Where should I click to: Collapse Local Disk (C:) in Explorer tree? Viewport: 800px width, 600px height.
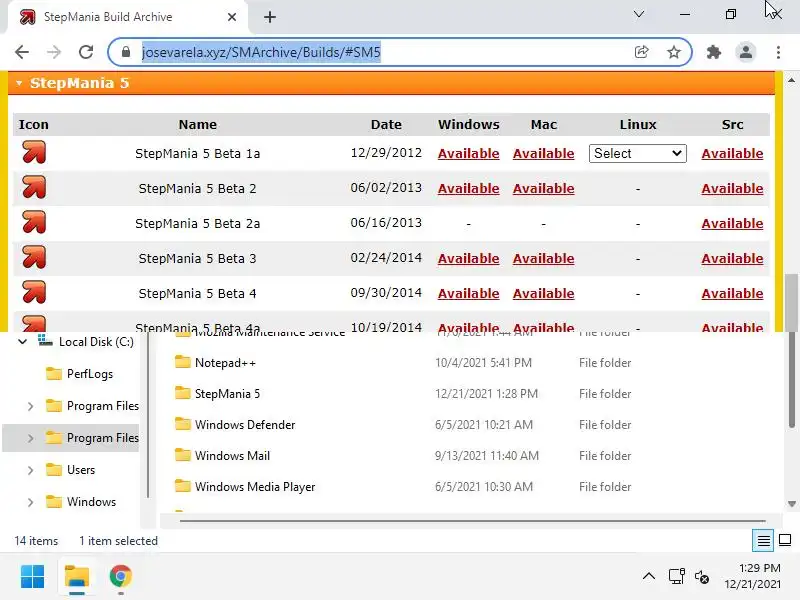point(22,342)
